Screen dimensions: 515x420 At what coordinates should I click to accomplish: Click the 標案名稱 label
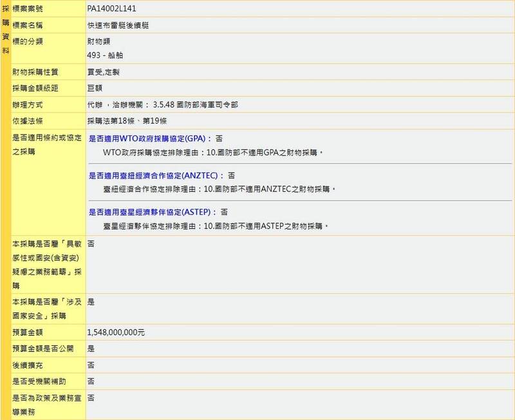click(28, 25)
